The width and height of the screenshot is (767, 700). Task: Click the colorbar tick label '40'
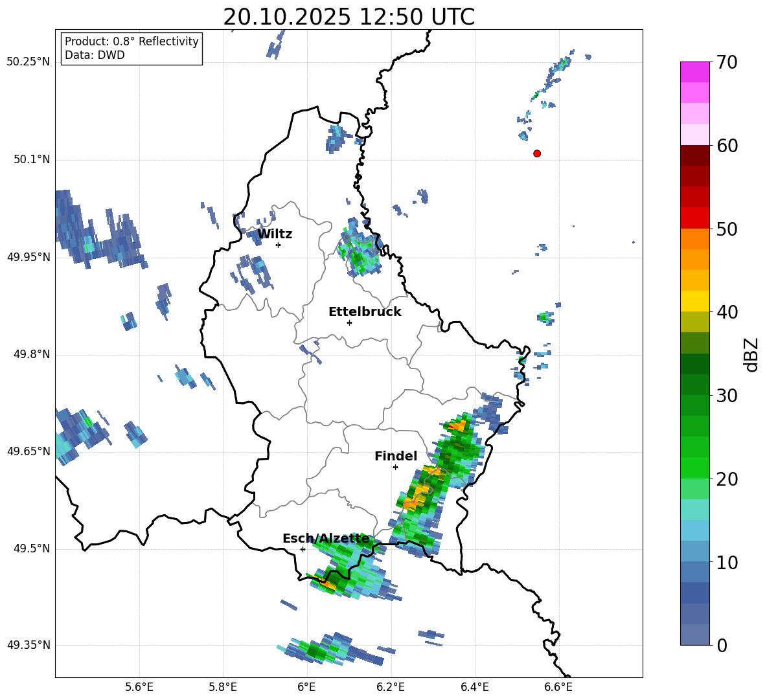coord(727,312)
